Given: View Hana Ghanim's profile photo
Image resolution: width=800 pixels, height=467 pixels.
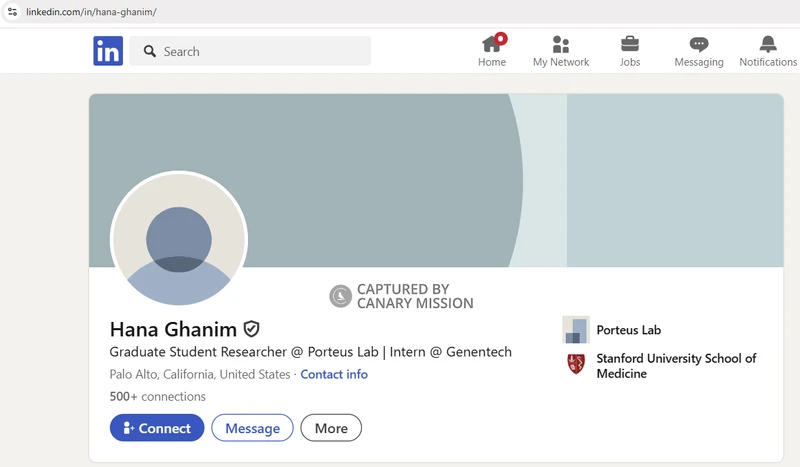Looking at the screenshot, I should click(179, 239).
